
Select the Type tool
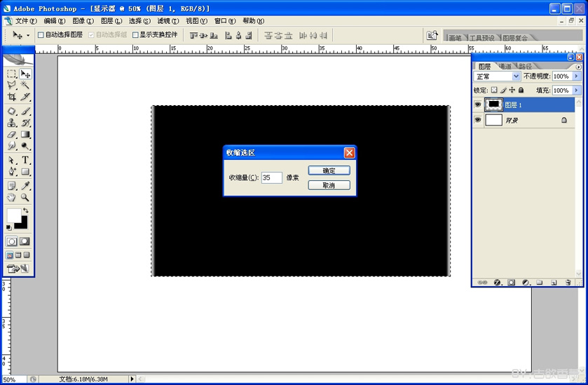[x=25, y=160]
